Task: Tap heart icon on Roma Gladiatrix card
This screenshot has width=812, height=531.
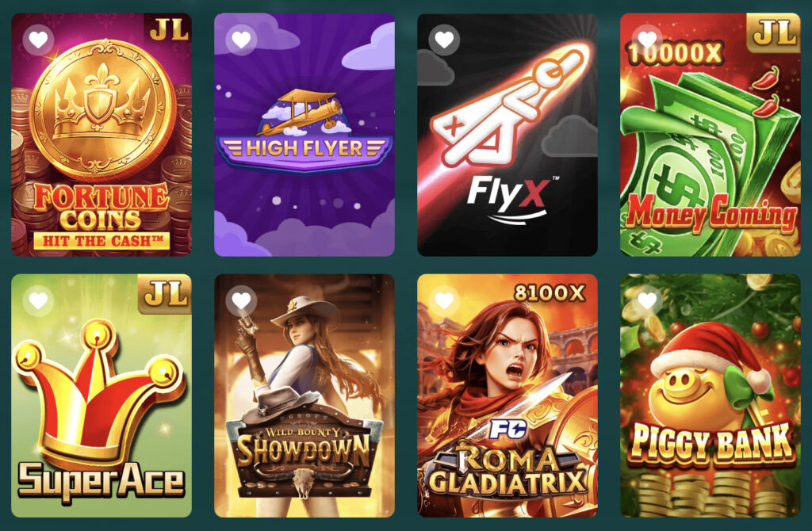Action: tap(444, 300)
